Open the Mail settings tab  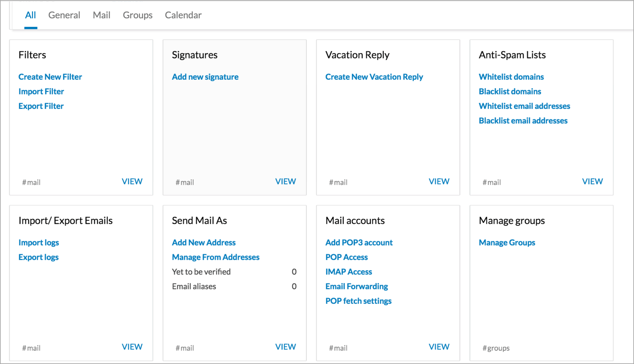pyautogui.click(x=101, y=15)
